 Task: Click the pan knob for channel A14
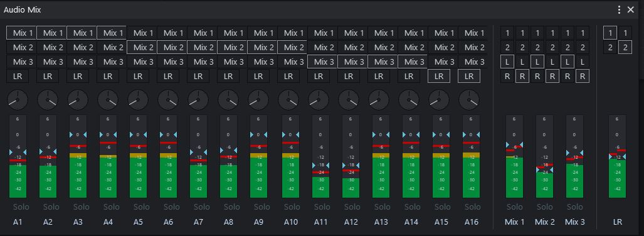pos(409,100)
